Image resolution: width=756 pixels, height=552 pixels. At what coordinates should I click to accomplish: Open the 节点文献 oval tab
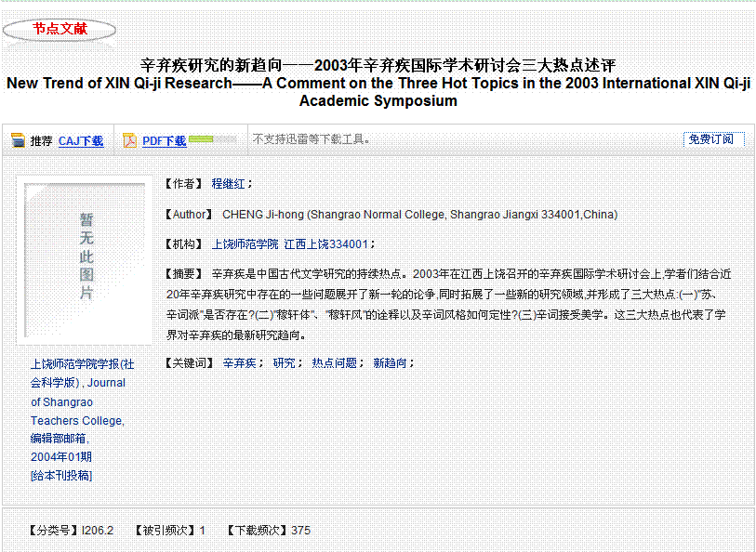point(60,30)
